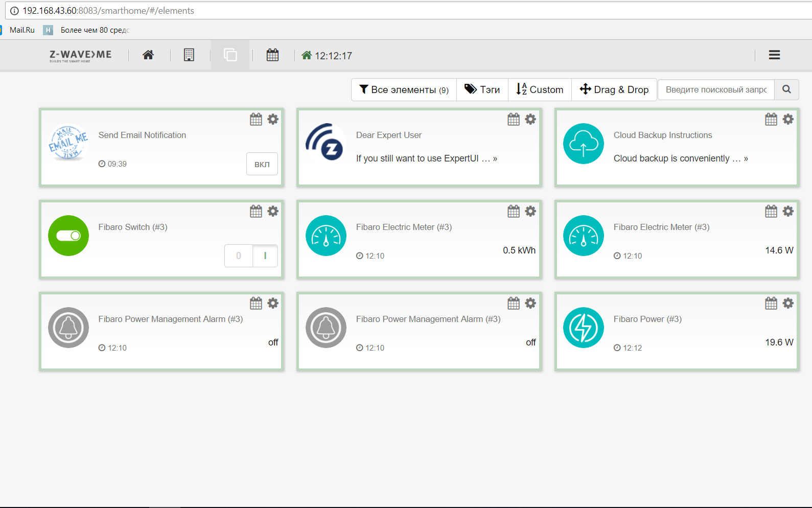The width and height of the screenshot is (812, 508).
Task: Click the Fibaro Switch (#3) title
Action: pyautogui.click(x=133, y=227)
